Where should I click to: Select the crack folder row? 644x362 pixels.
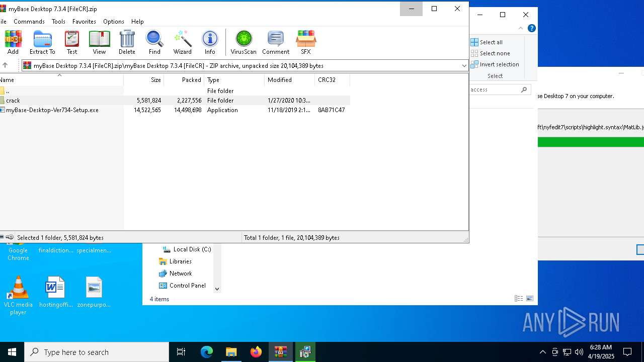175,101
